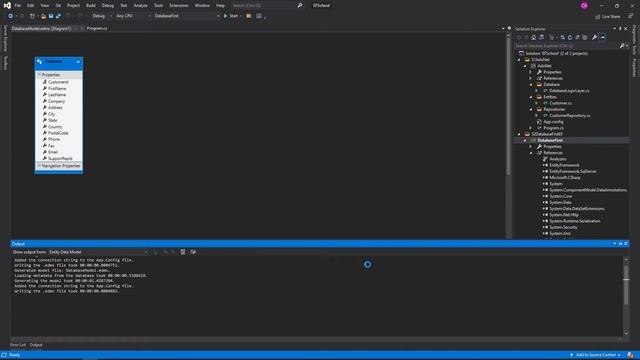Open the Build menu
The width and height of the screenshot is (640, 360).
91,6
